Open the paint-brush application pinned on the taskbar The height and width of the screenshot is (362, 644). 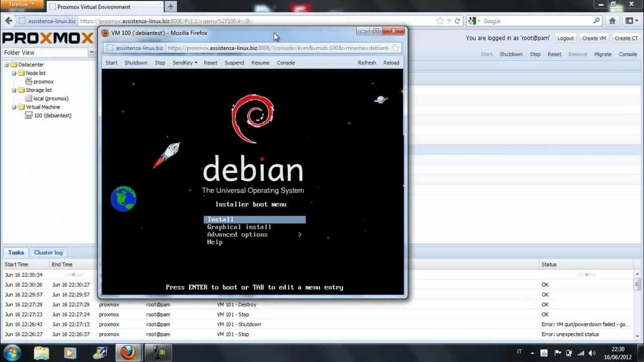(99, 352)
